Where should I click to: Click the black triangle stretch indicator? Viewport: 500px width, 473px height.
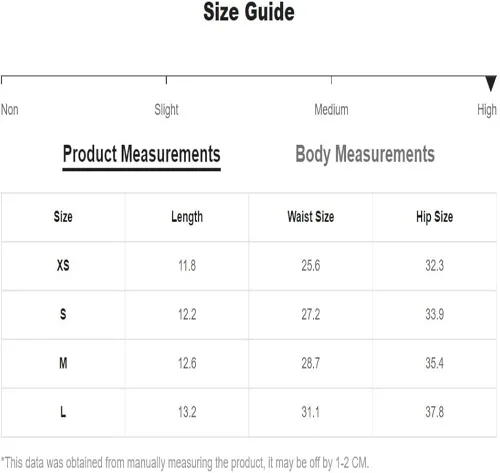pyautogui.click(x=491, y=83)
